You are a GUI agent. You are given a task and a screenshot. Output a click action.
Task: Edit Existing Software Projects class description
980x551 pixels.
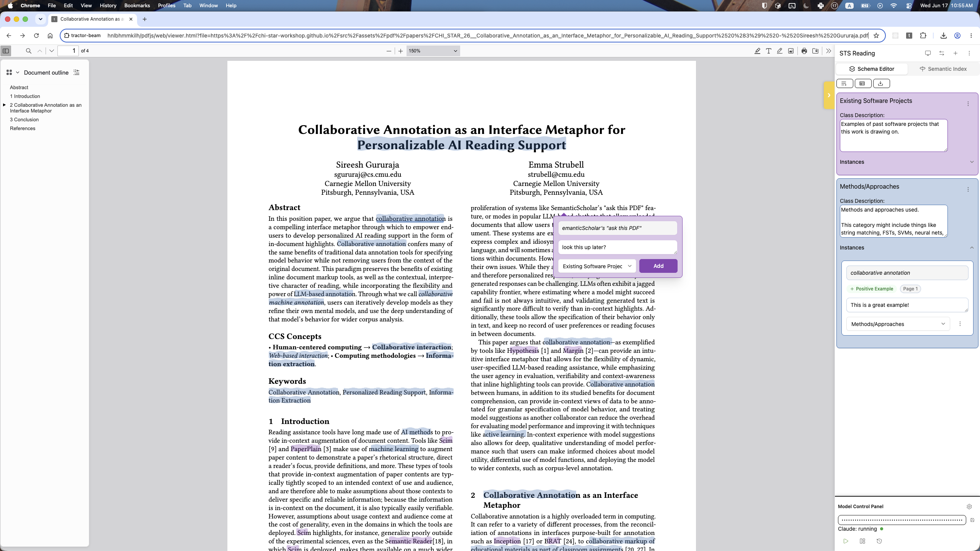(893, 135)
